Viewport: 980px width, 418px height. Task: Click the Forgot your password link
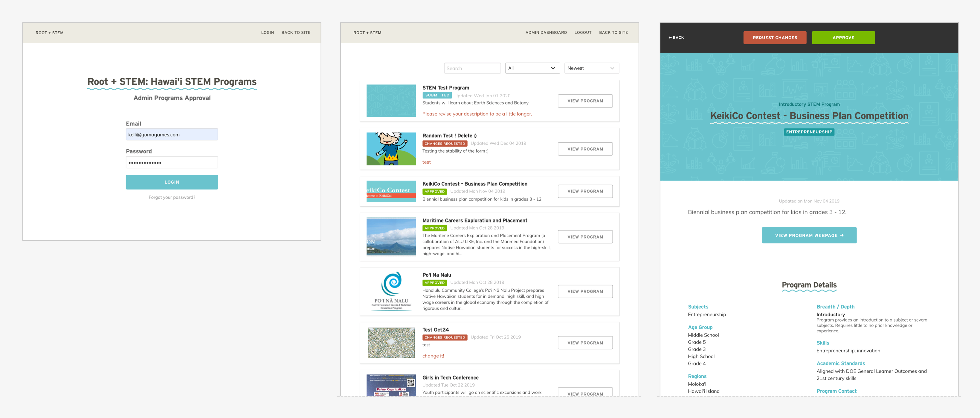click(x=172, y=197)
